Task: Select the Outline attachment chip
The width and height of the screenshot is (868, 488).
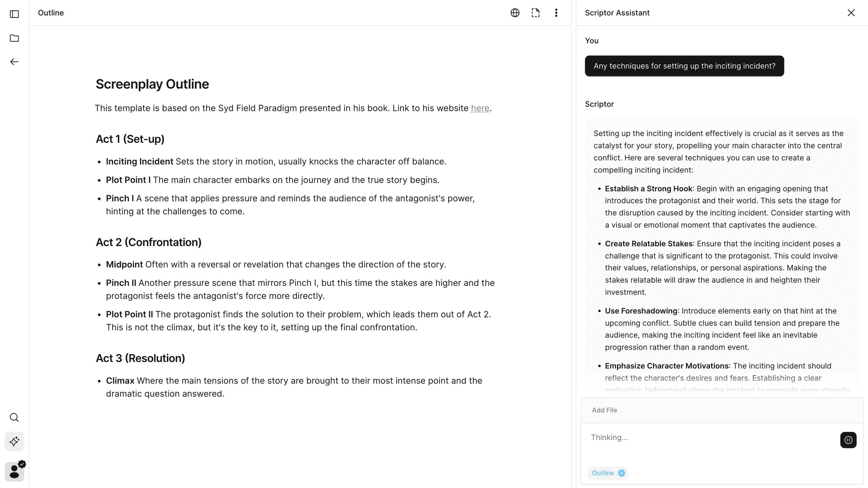Action: 603,473
